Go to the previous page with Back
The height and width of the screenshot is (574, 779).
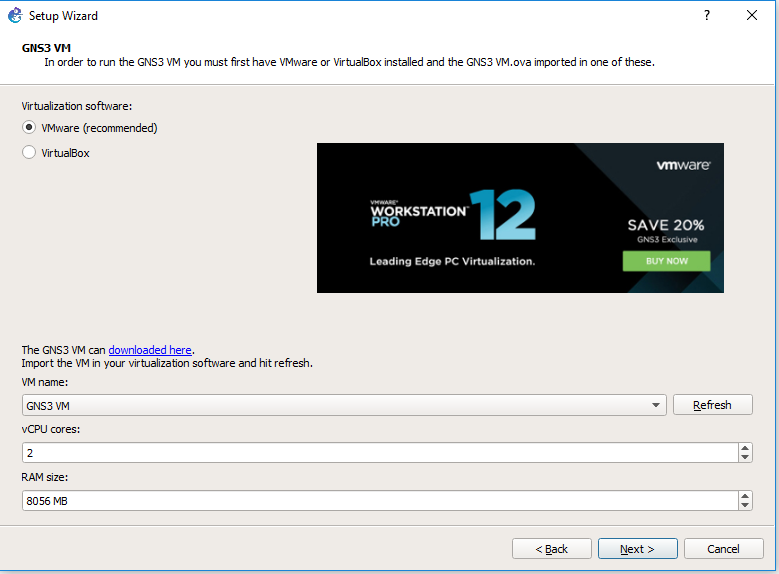551,549
